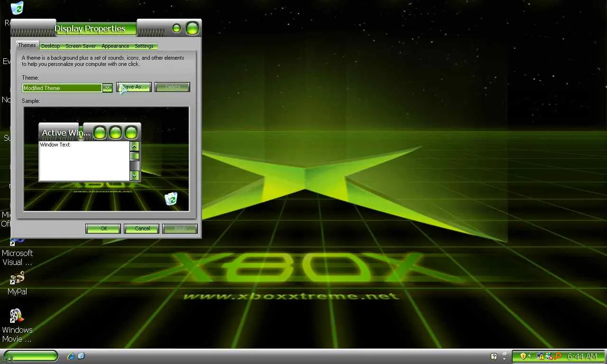Viewport: 607px width, 364px height.
Task: Click the Apply button
Action: [180, 228]
